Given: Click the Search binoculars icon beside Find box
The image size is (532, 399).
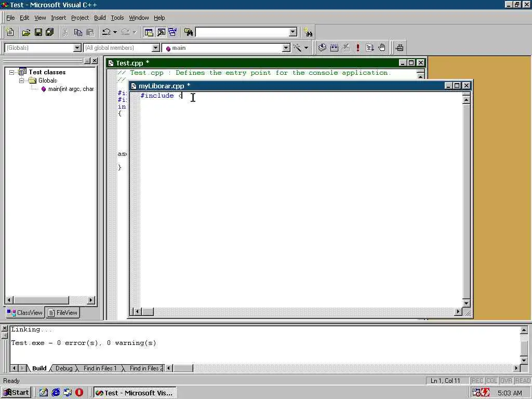Looking at the screenshot, I should coord(308,32).
